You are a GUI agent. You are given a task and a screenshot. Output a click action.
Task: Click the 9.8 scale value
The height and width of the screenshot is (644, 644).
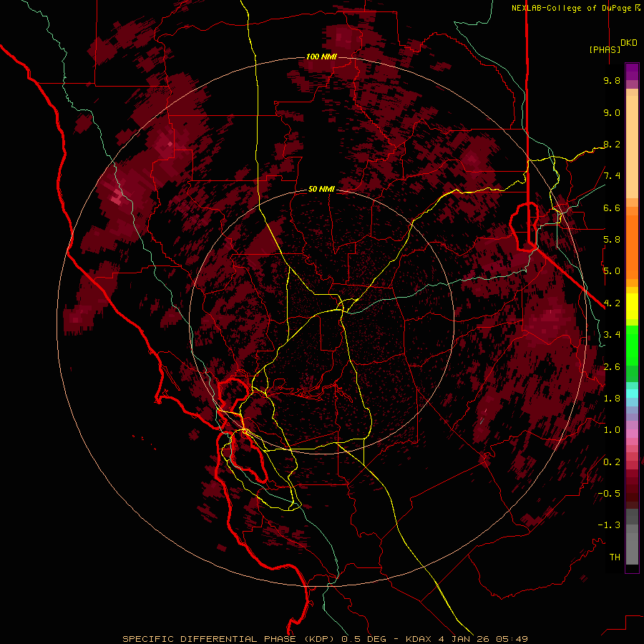[x=612, y=80]
